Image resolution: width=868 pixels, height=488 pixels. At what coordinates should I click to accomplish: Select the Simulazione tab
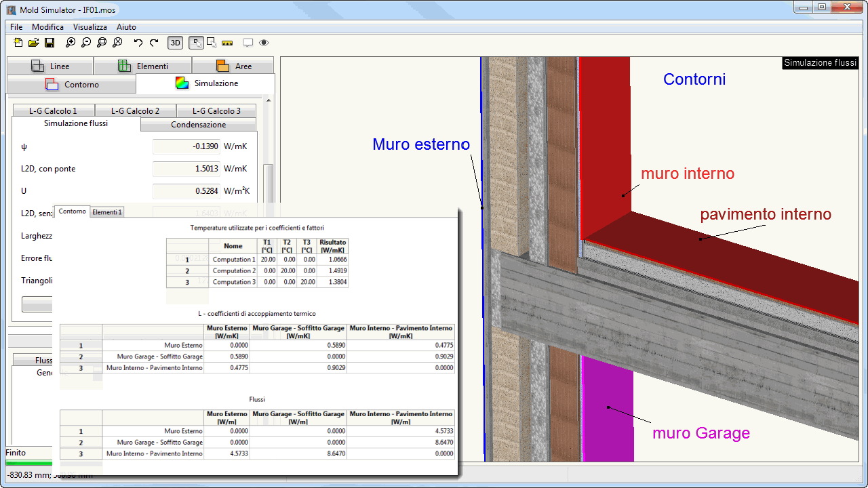(x=205, y=83)
